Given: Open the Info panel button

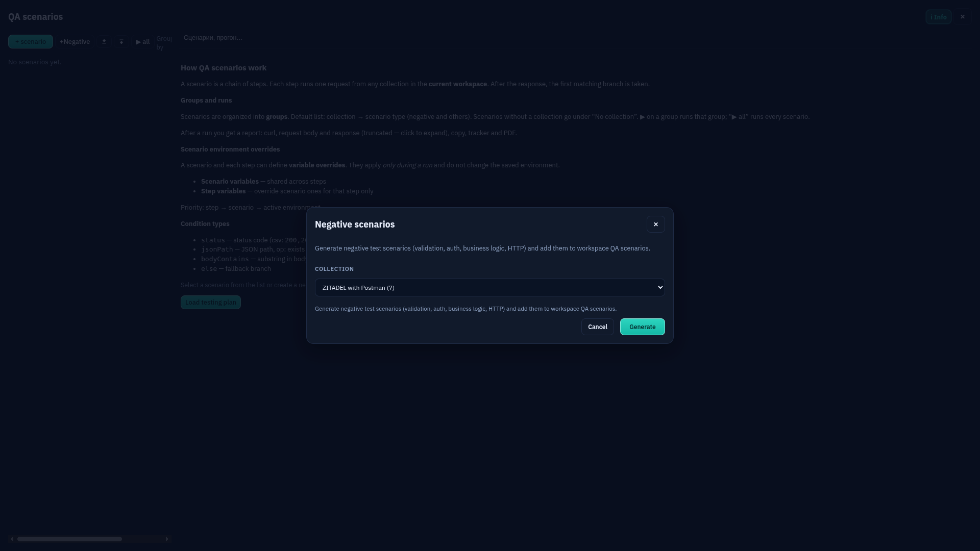Looking at the screenshot, I should coord(938,17).
